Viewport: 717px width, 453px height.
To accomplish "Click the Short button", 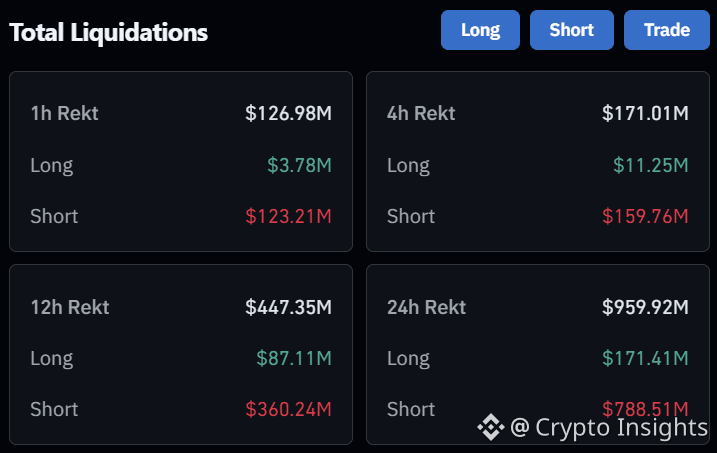I will [572, 30].
